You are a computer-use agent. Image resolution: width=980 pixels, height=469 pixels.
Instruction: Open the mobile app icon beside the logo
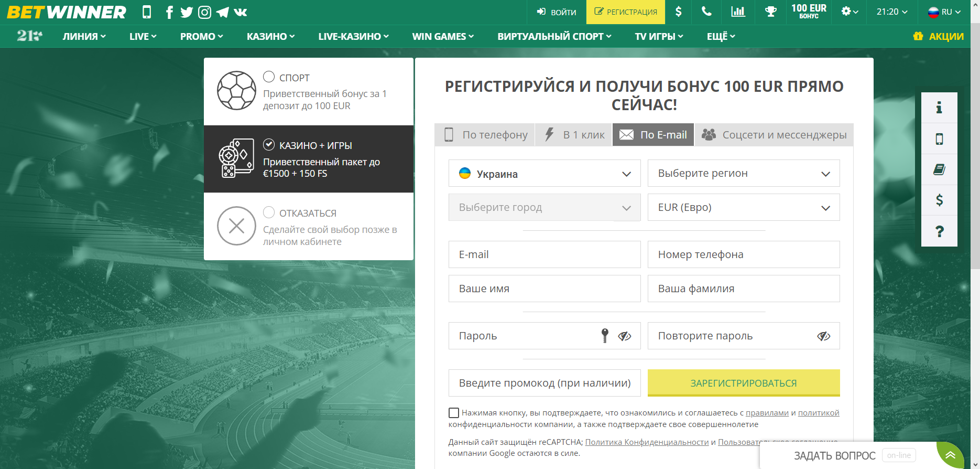pos(147,12)
